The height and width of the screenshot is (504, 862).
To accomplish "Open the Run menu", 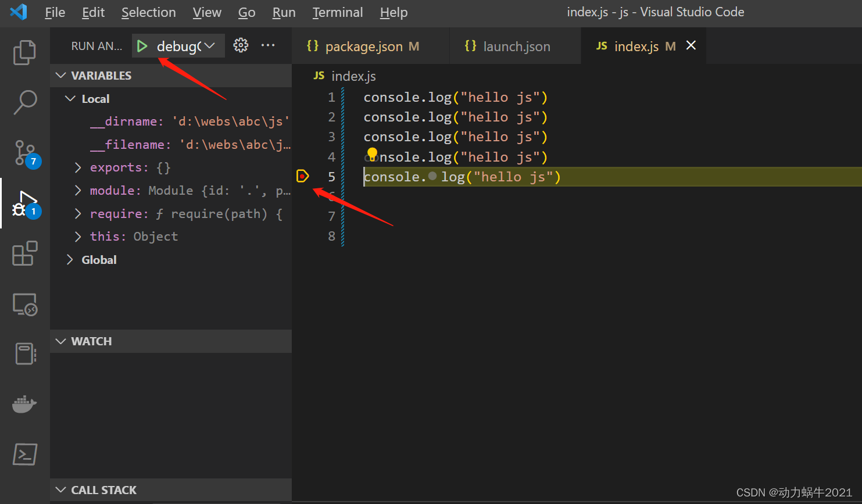I will coord(284,12).
